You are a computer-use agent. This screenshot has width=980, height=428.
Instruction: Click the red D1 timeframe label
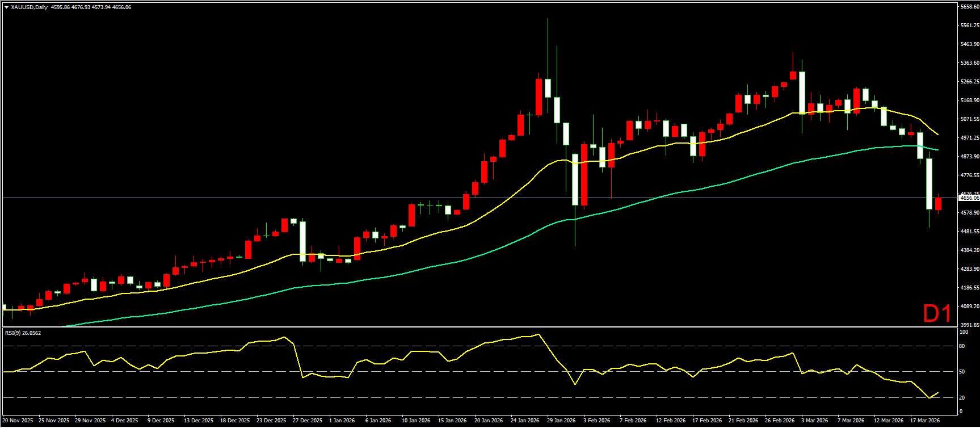[936, 314]
